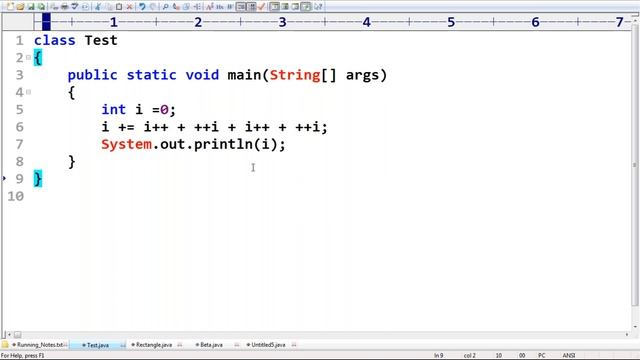The height and width of the screenshot is (360, 640).
Task: Save the current file
Action: point(31,7)
